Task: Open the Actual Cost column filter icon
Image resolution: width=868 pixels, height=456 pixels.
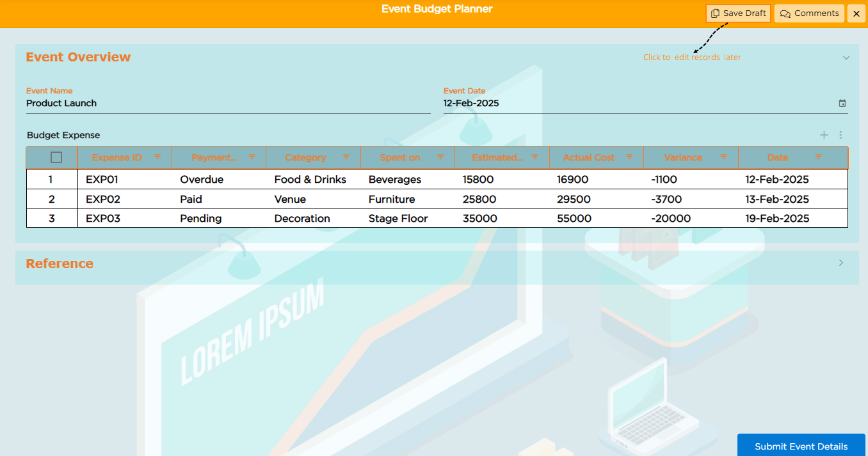Action: (x=629, y=157)
